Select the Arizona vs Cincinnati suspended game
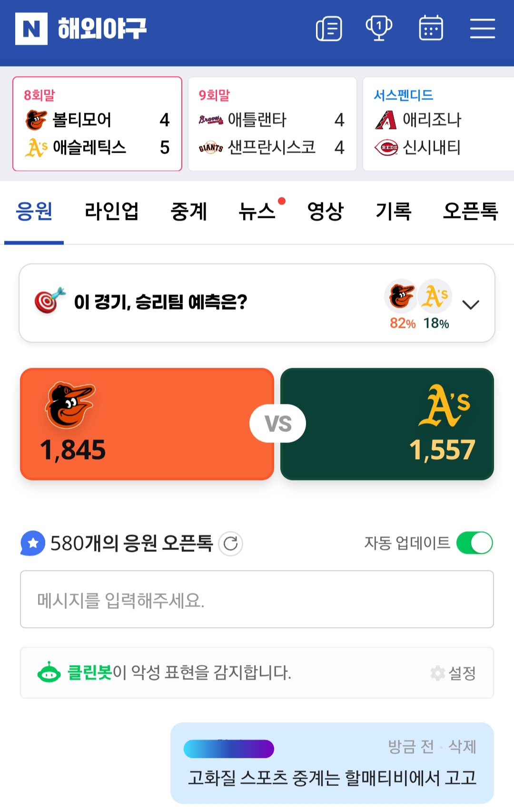 point(438,124)
